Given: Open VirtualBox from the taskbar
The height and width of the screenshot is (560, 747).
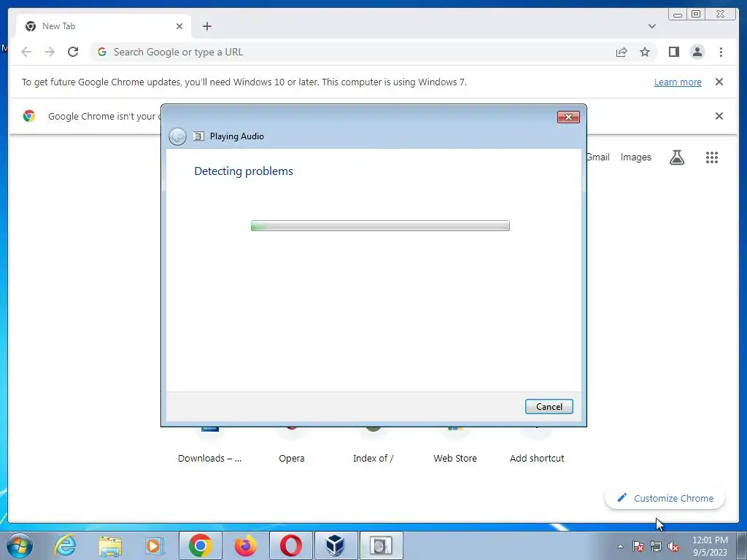Looking at the screenshot, I should (x=336, y=545).
